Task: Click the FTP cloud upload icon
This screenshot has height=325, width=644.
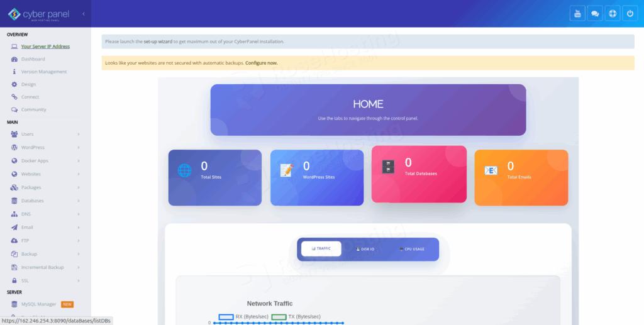Action: point(14,241)
